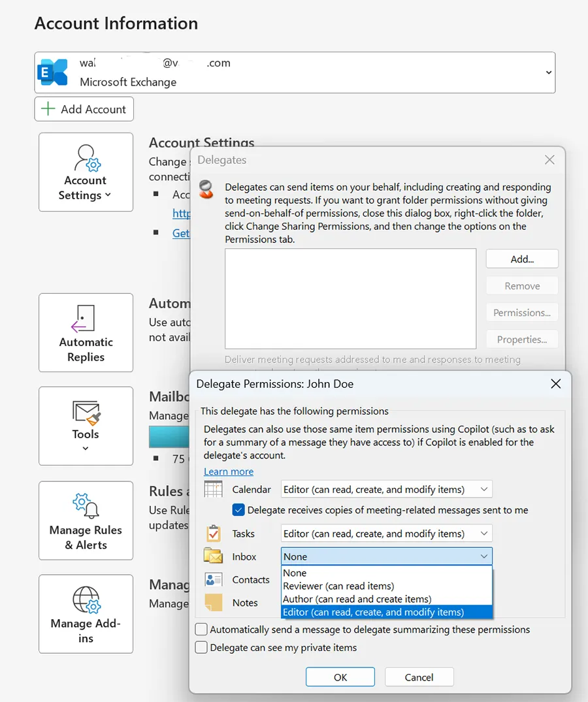
Task: Allow delegate to see my private items
Action: pos(203,648)
